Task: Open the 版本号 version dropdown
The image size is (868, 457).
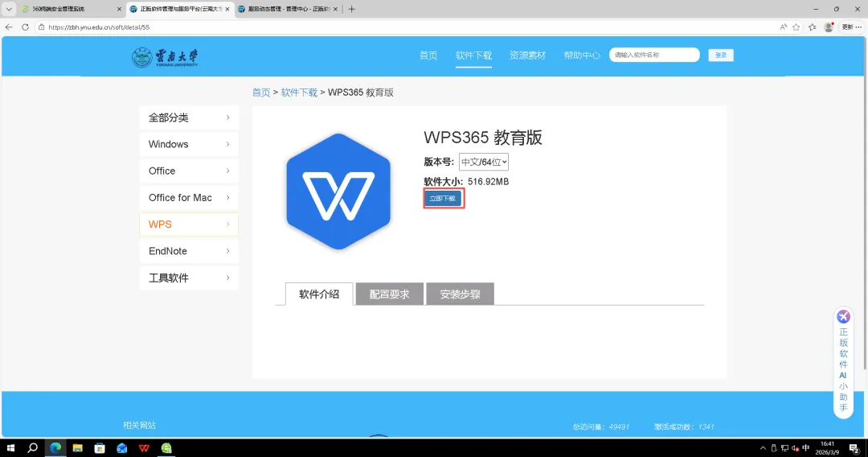Action: point(483,162)
